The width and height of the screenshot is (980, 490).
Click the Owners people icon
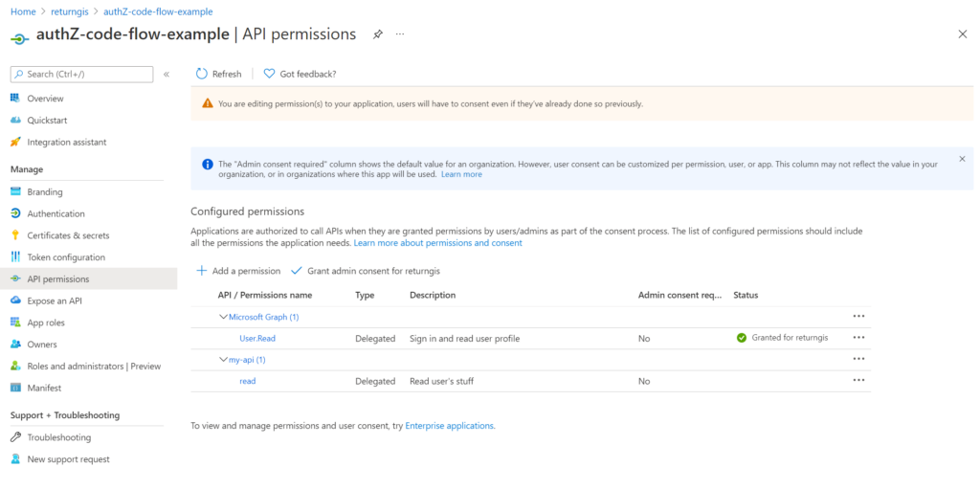(15, 345)
